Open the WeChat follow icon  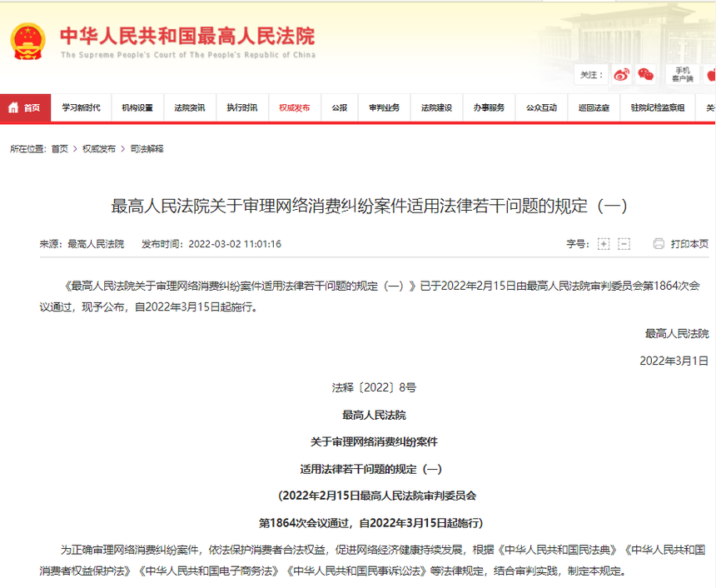click(x=646, y=74)
